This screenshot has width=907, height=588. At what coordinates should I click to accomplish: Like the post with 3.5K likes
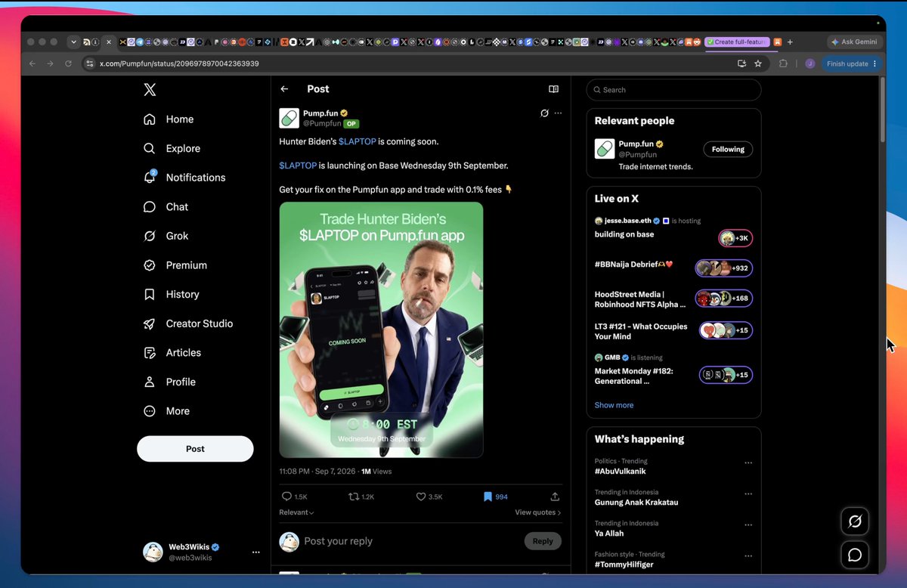pos(429,497)
